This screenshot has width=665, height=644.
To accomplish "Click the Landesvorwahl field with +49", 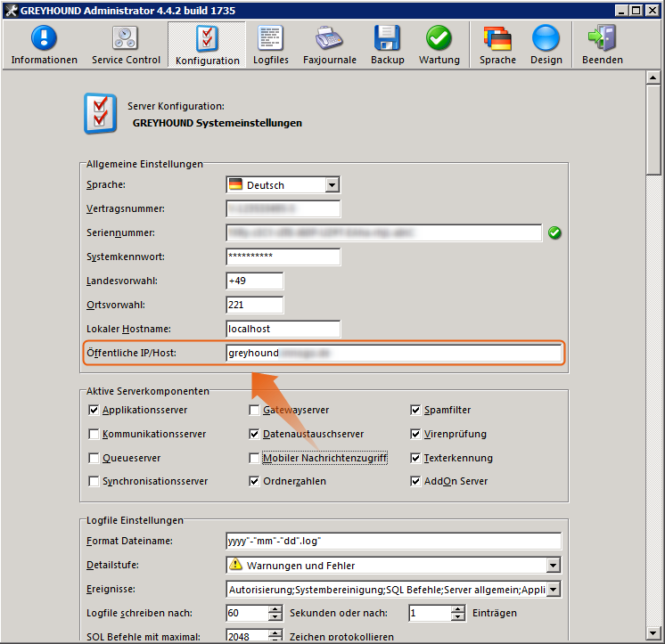I will pos(255,281).
